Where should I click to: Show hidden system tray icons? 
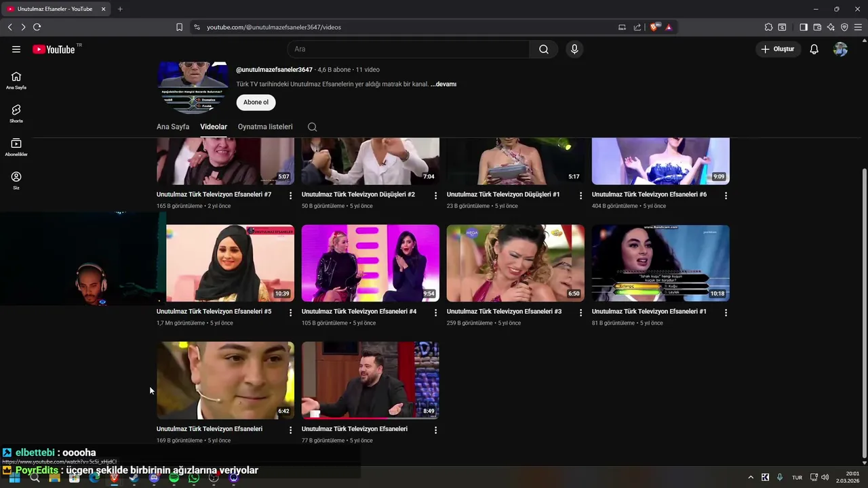[750, 477]
